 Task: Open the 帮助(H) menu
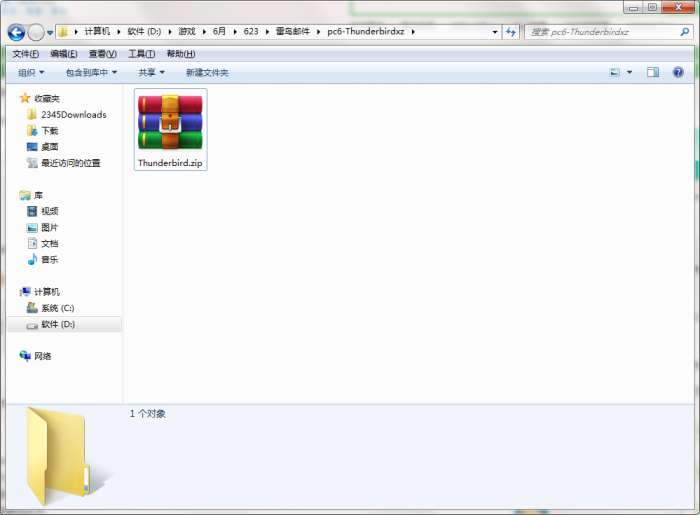(181, 54)
